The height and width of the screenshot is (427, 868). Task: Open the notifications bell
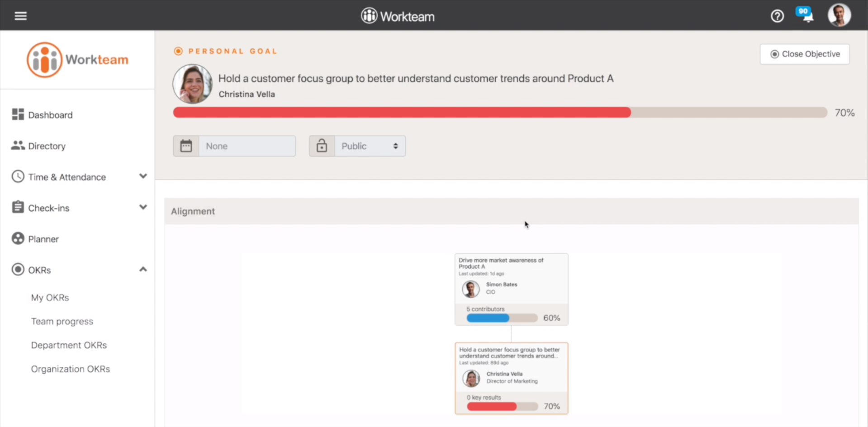pyautogui.click(x=806, y=16)
